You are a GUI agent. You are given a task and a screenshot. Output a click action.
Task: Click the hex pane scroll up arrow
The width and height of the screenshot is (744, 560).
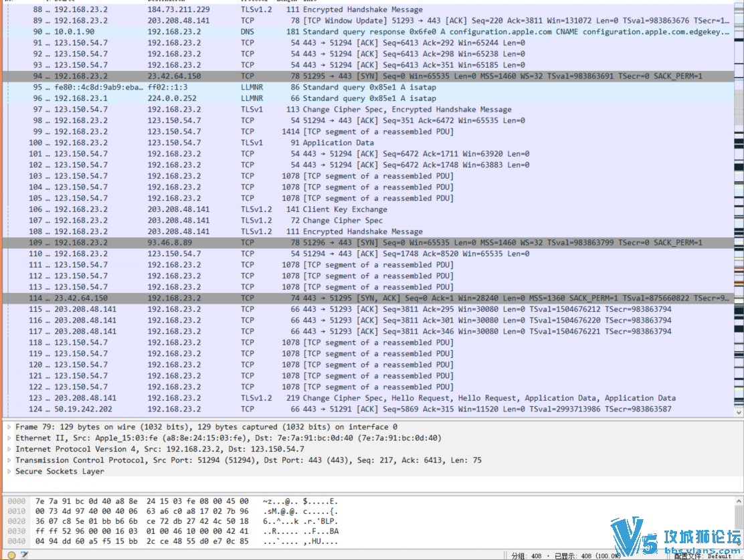[739, 501]
